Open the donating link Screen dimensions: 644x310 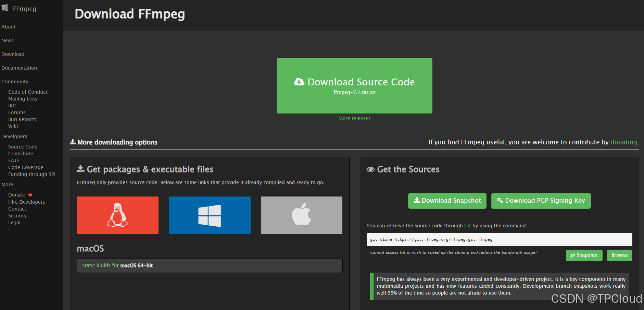click(x=624, y=142)
